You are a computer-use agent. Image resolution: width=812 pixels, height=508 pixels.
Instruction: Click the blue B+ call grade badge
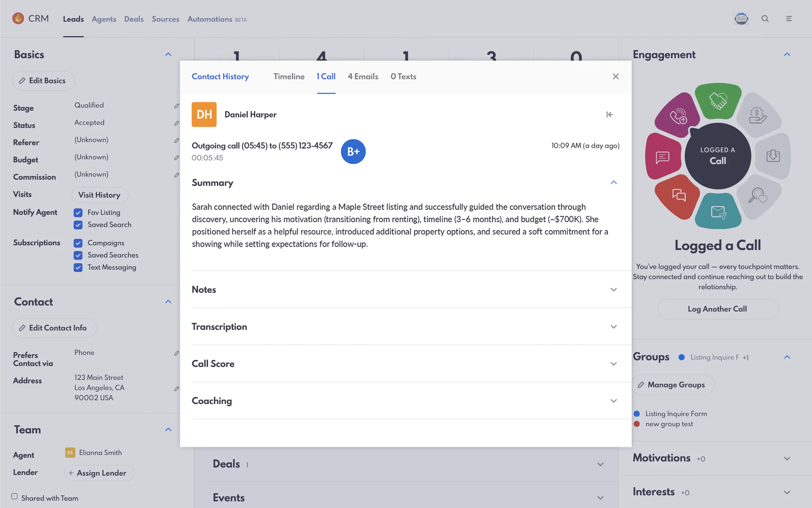353,151
